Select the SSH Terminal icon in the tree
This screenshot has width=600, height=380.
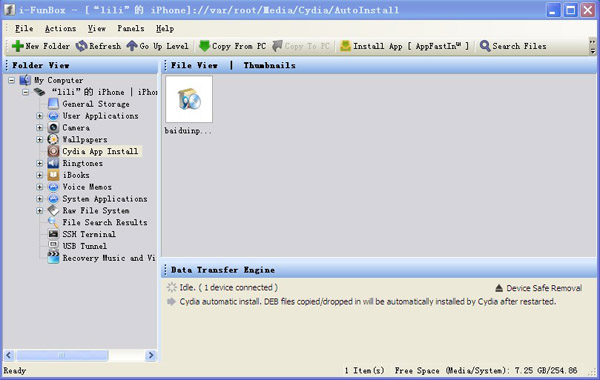tap(53, 234)
